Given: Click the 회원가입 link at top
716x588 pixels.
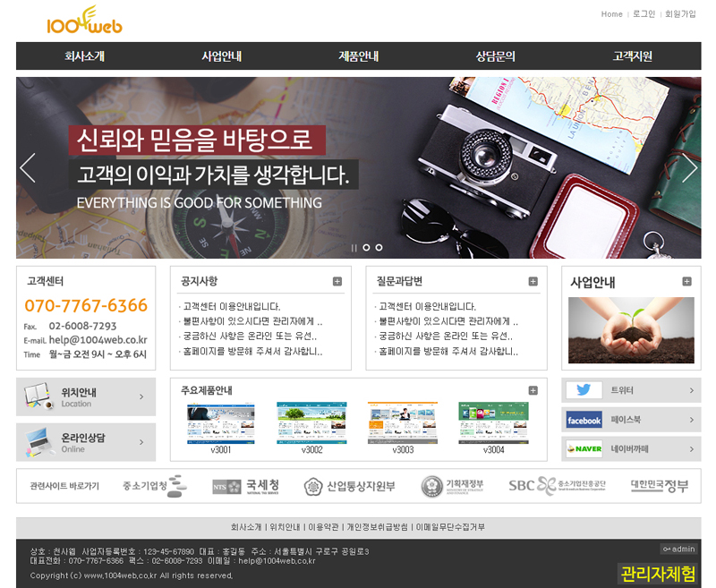Looking at the screenshot, I should pyautogui.click(x=679, y=14).
